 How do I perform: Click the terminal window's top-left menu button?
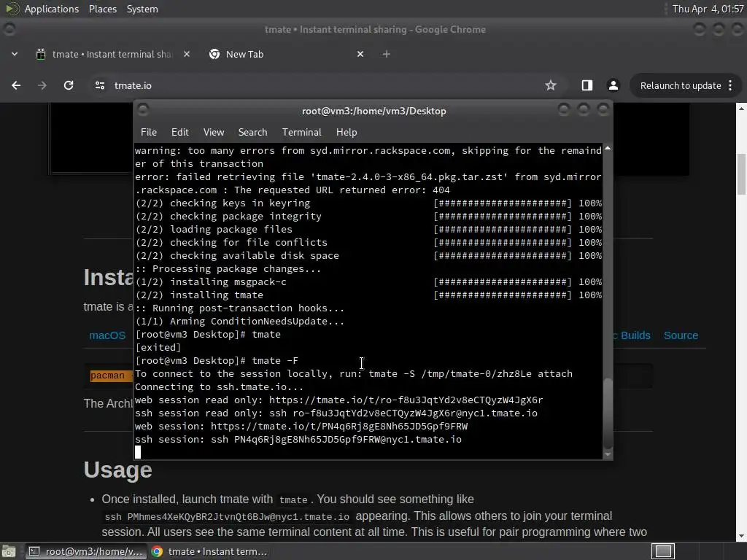(143, 111)
